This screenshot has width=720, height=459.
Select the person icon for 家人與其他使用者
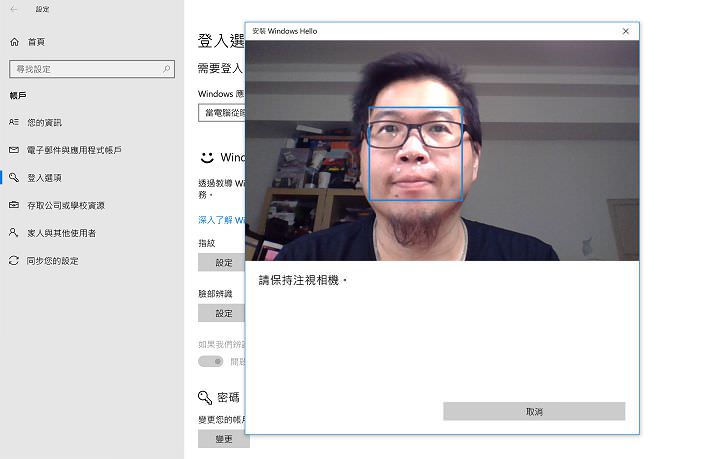pos(14,233)
